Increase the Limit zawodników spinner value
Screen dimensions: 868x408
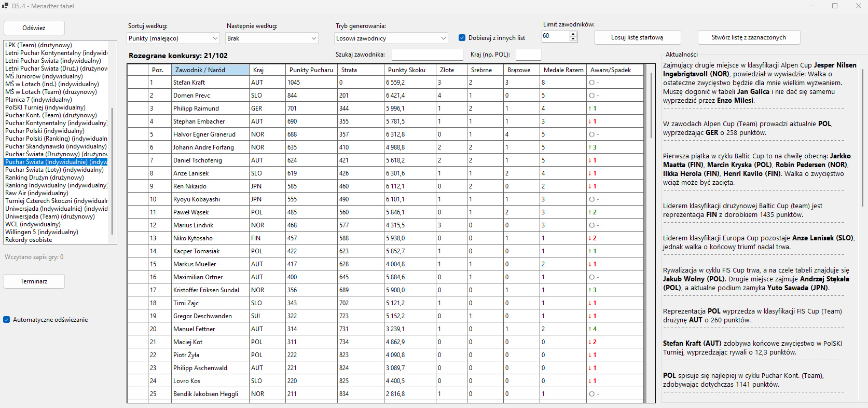point(573,34)
